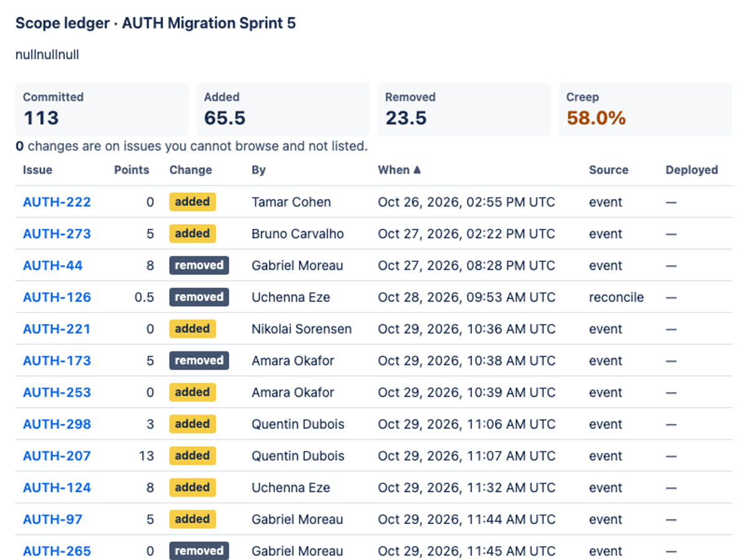The height and width of the screenshot is (560, 747).
Task: Open issue AUTH-273
Action: (57, 234)
